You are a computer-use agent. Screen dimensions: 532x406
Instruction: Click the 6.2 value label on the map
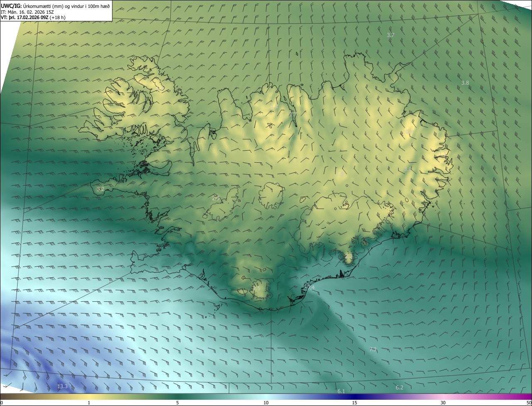click(399, 387)
